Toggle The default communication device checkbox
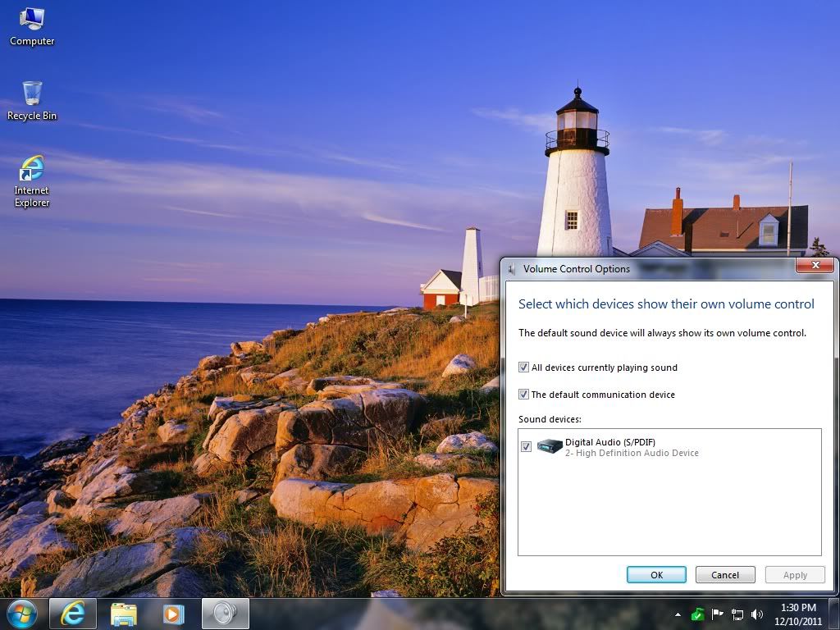This screenshot has height=630, width=840. (x=524, y=395)
